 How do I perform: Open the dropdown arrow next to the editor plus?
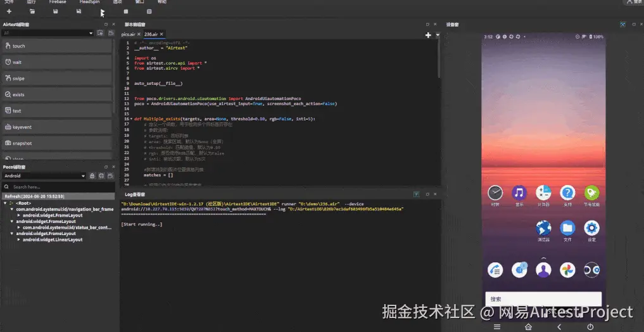438,35
